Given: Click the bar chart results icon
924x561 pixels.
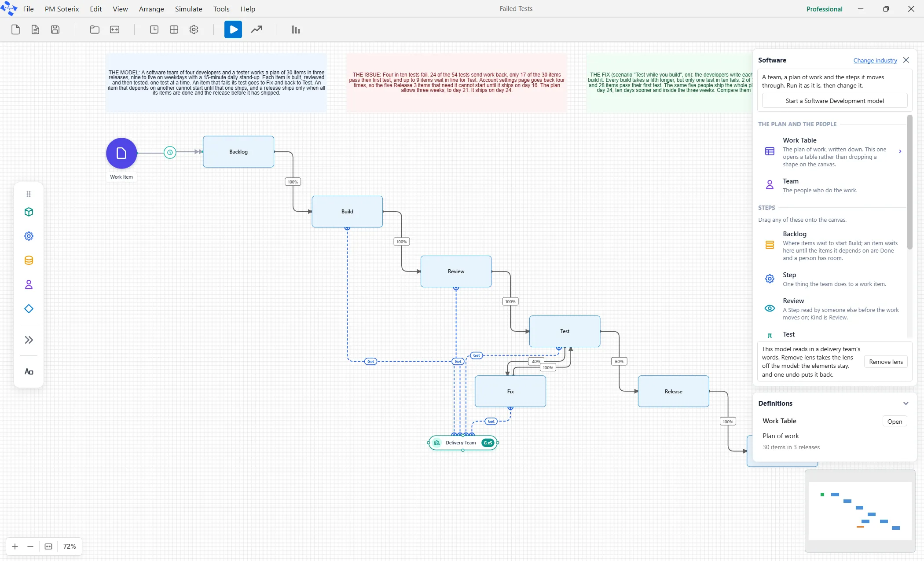Looking at the screenshot, I should (296, 29).
